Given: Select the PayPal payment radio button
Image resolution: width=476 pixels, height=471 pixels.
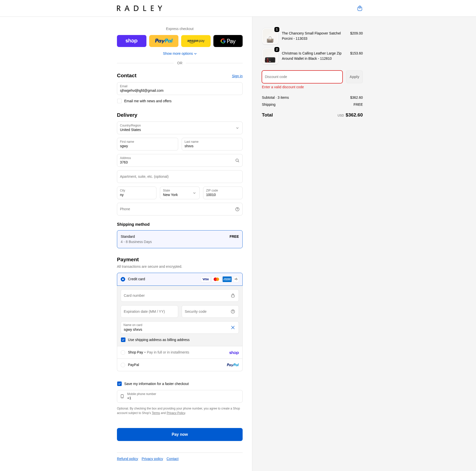Looking at the screenshot, I should coord(123,365).
